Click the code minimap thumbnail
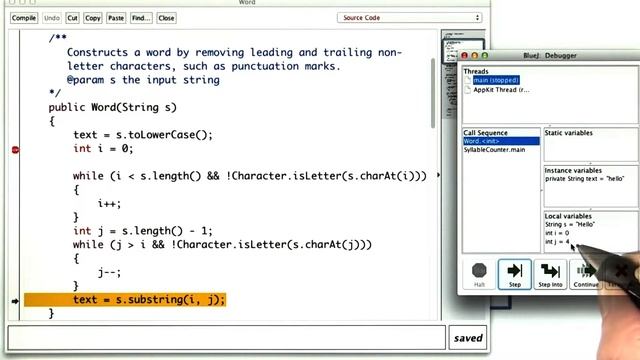 point(463,51)
